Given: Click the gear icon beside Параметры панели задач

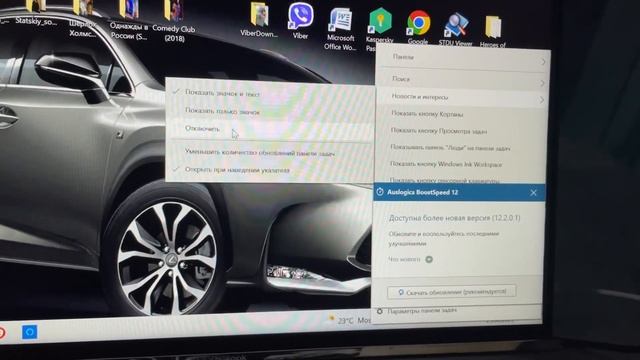Looking at the screenshot, I should [380, 311].
